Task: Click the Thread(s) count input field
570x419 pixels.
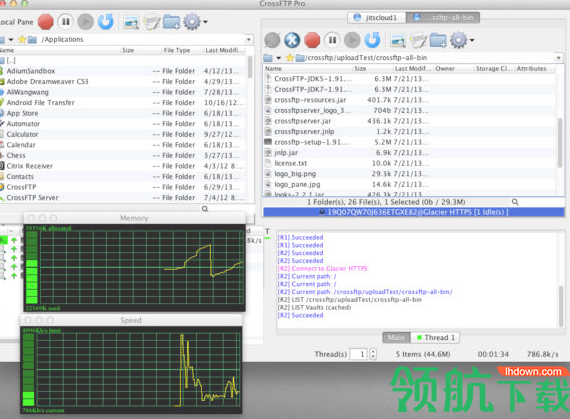Action: pos(358,354)
